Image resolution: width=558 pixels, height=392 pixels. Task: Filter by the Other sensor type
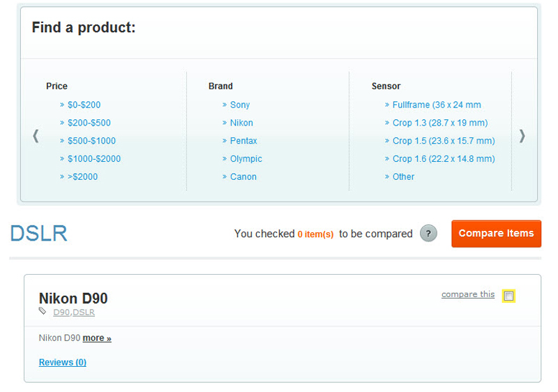[x=403, y=176]
